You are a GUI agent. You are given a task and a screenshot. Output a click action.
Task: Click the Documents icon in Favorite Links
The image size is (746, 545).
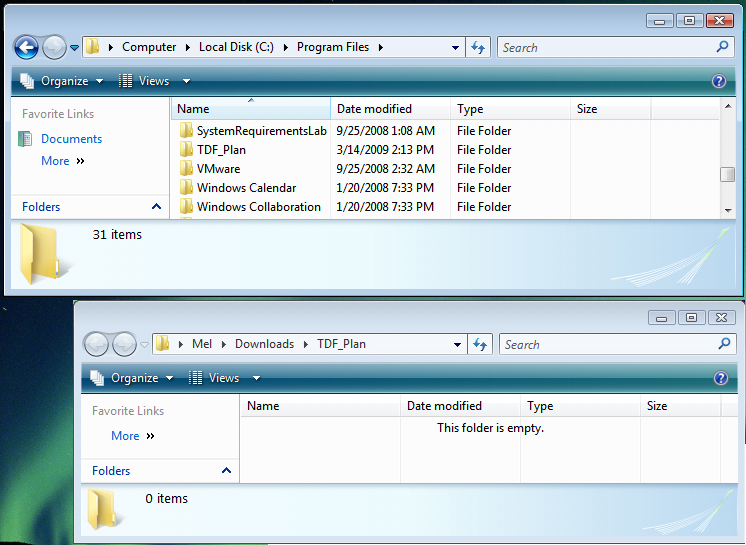25,139
